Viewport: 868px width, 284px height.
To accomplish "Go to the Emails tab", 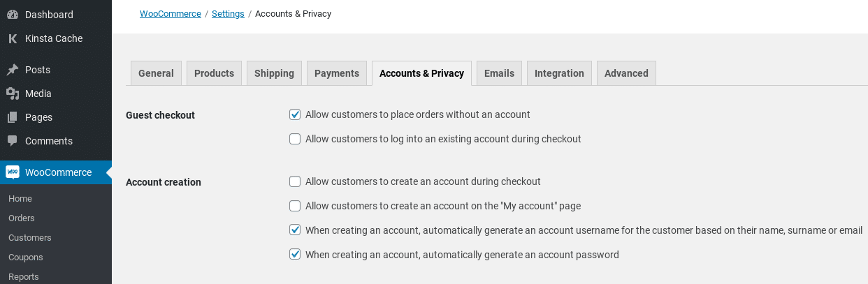I will click(499, 73).
